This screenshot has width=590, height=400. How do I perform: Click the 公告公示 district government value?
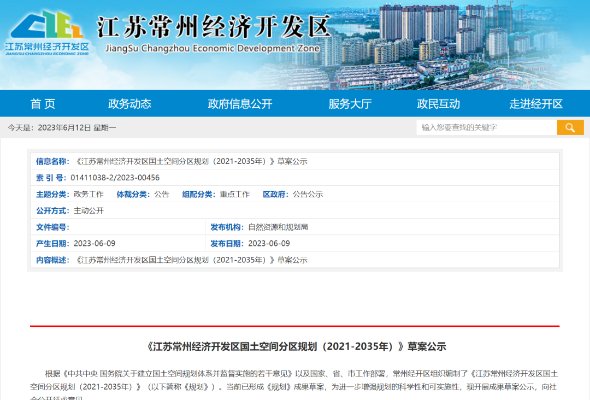[308, 194]
